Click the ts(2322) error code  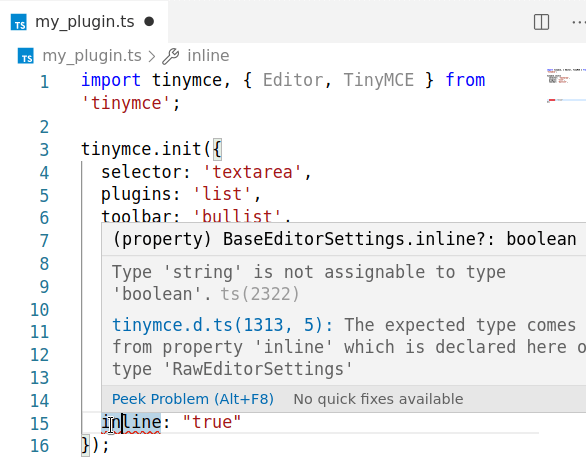coord(260,294)
